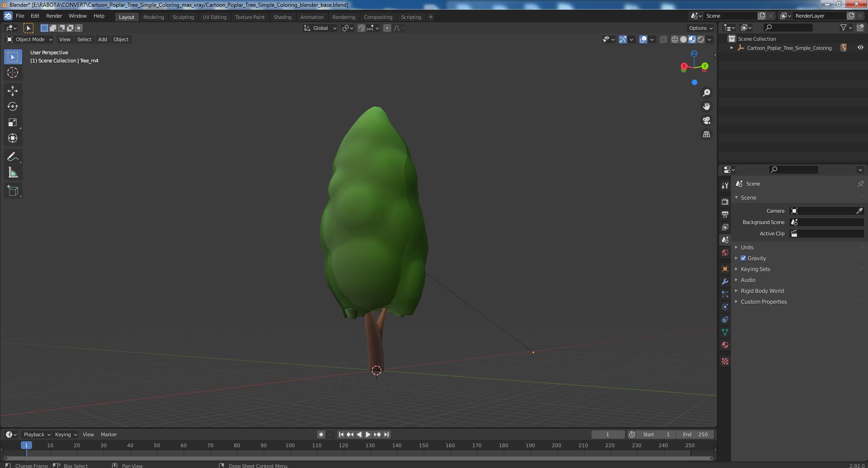Open the Object properties tab
The height and width of the screenshot is (468, 868).
(725, 269)
